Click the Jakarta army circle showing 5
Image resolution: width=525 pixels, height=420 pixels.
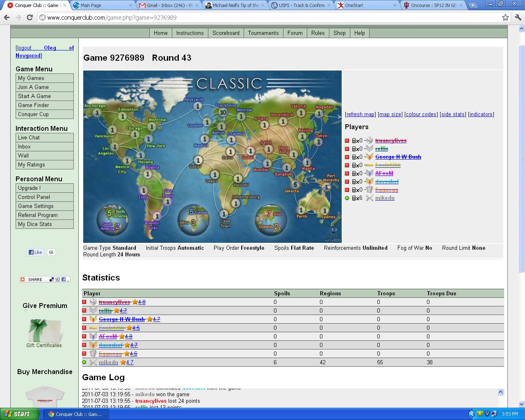coord(295,185)
